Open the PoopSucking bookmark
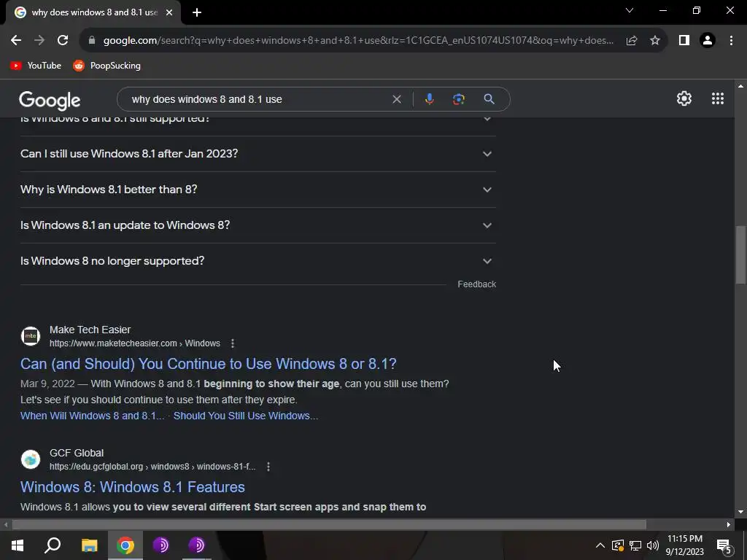This screenshot has height=560, width=747. tap(107, 66)
